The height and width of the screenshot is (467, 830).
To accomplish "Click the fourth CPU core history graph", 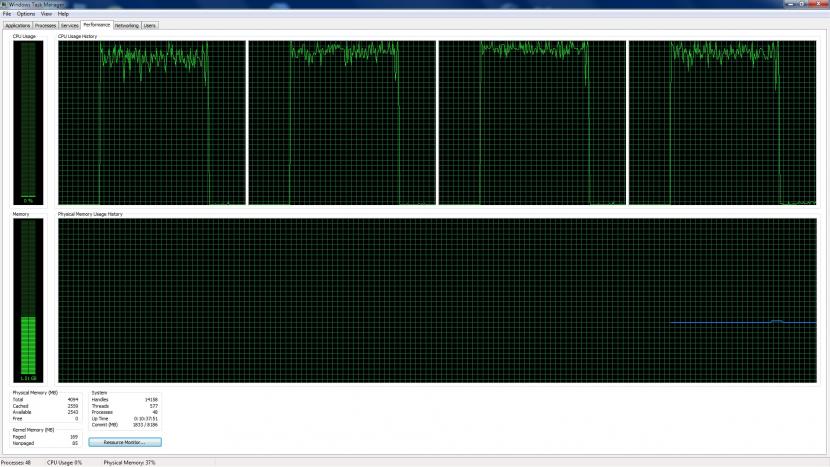I will [x=723, y=123].
